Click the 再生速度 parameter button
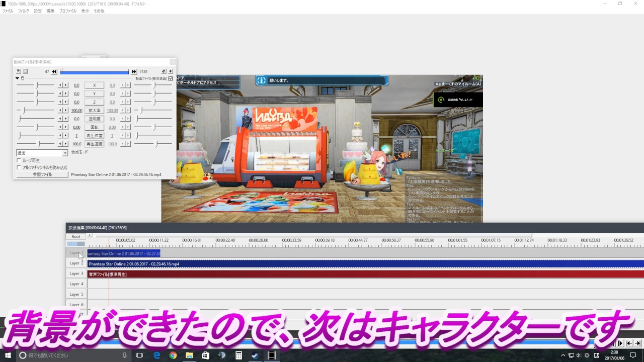Screen dimensions: 644x362 click(x=94, y=144)
